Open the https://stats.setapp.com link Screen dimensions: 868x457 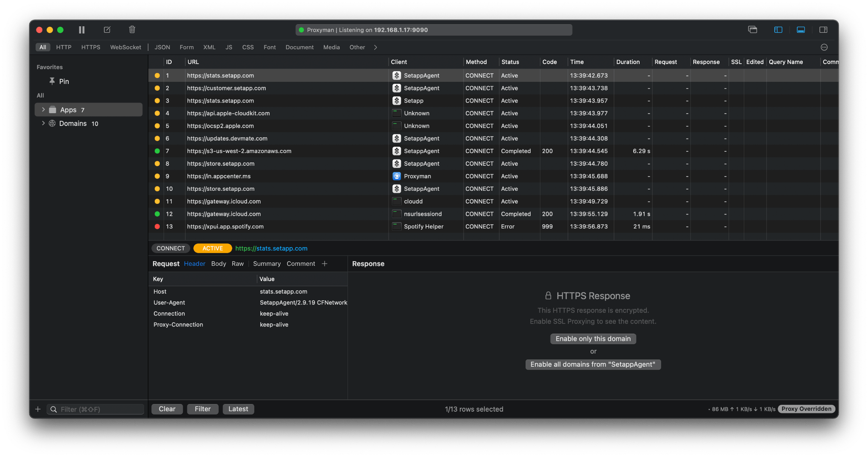pyautogui.click(x=271, y=248)
